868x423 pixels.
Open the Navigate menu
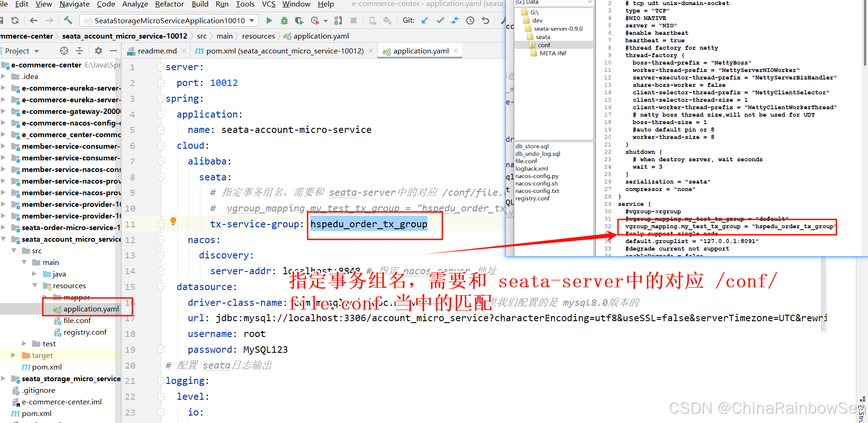click(x=74, y=4)
